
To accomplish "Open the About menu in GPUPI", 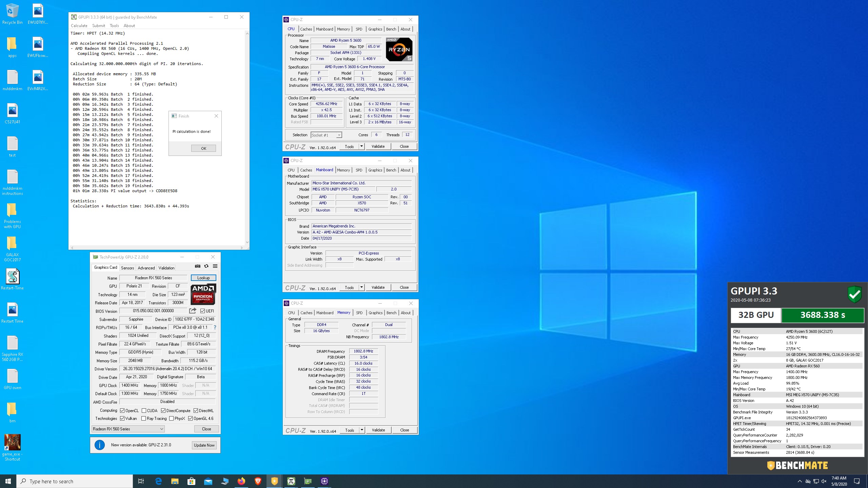I will [129, 26].
